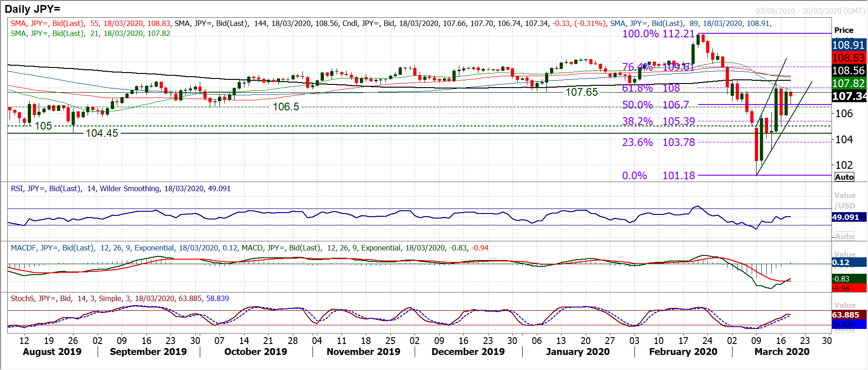Click the 104 price axis tick label
This screenshot has width=868, height=370.
click(x=844, y=139)
